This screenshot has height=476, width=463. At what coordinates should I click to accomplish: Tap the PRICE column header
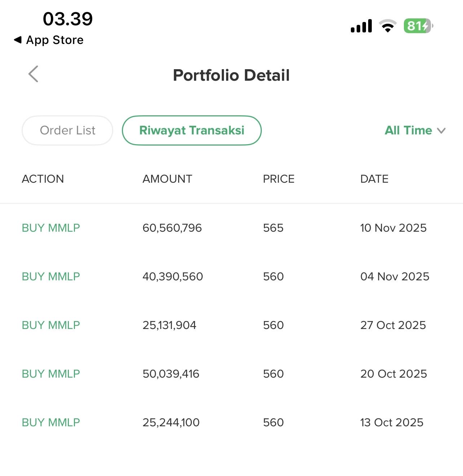[278, 179]
